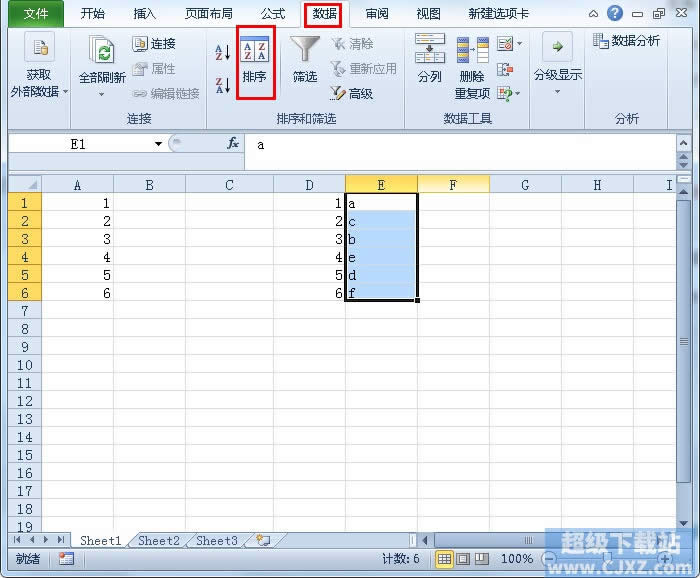Image resolution: width=700 pixels, height=578 pixels.
Task: Sort descending with the Z-to-A icon
Action: (222, 85)
